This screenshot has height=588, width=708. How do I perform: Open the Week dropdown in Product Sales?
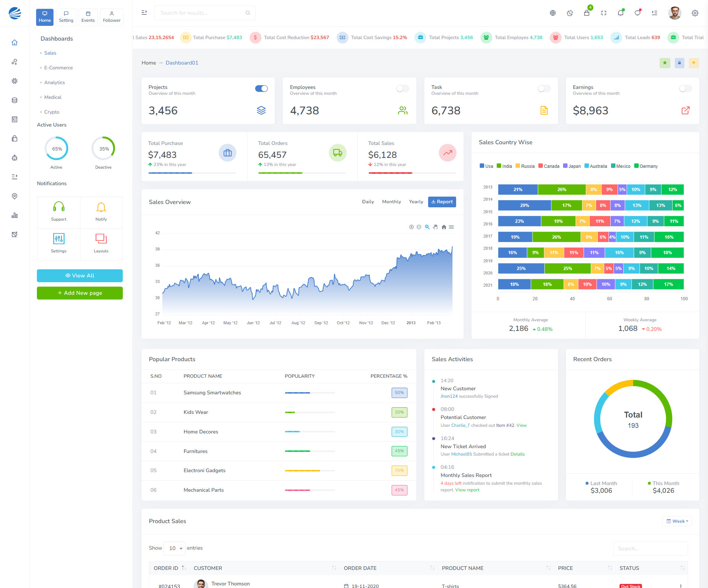pyautogui.click(x=677, y=521)
